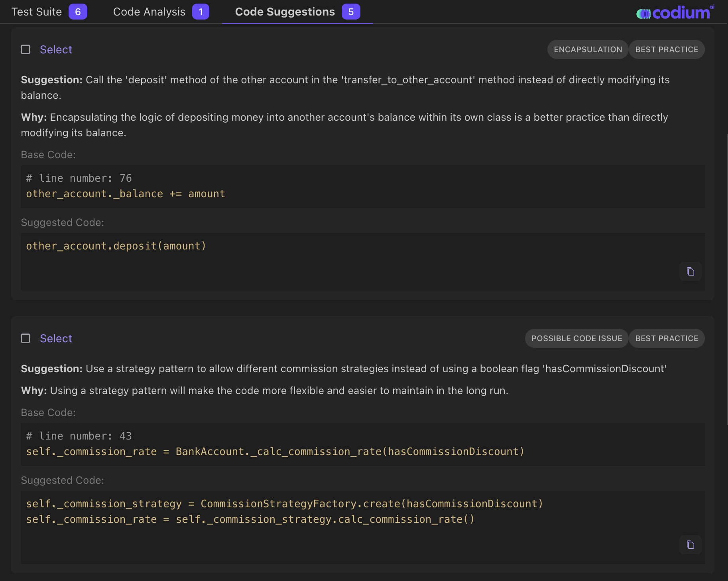
Task: Click the ENCAPSULATION tag
Action: 588,49
